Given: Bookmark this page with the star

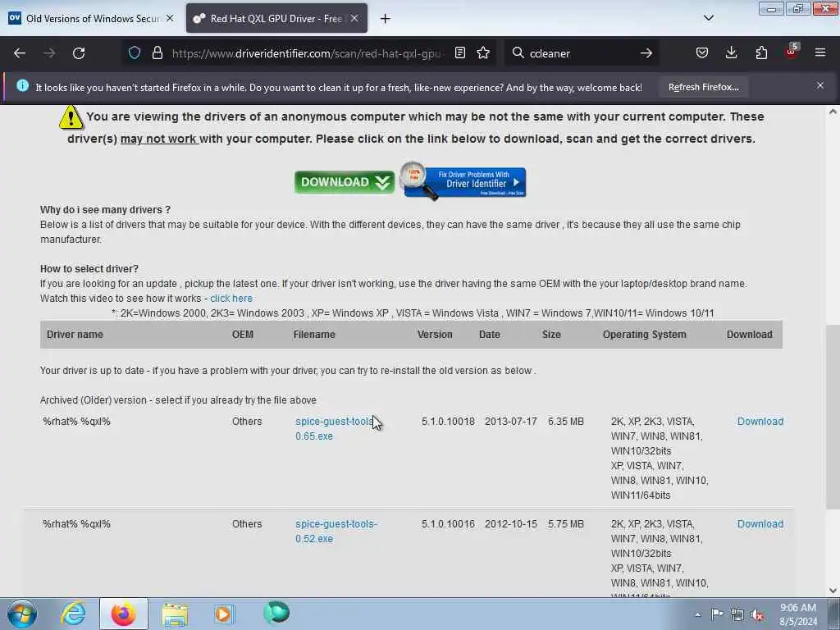Looking at the screenshot, I should coord(483,53).
